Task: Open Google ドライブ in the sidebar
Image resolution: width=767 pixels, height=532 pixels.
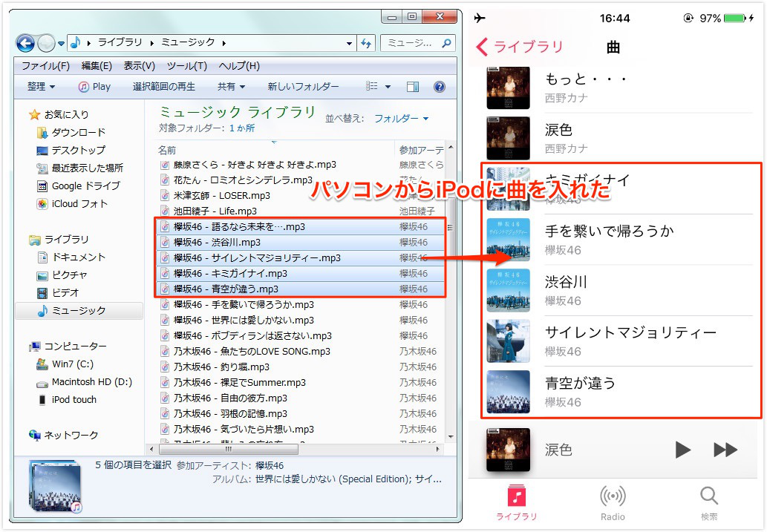Action: (x=79, y=185)
